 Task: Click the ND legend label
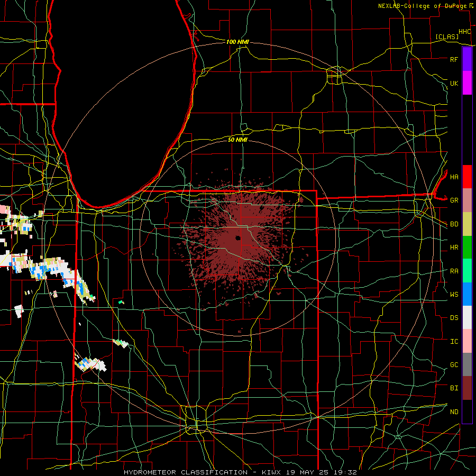point(454,412)
